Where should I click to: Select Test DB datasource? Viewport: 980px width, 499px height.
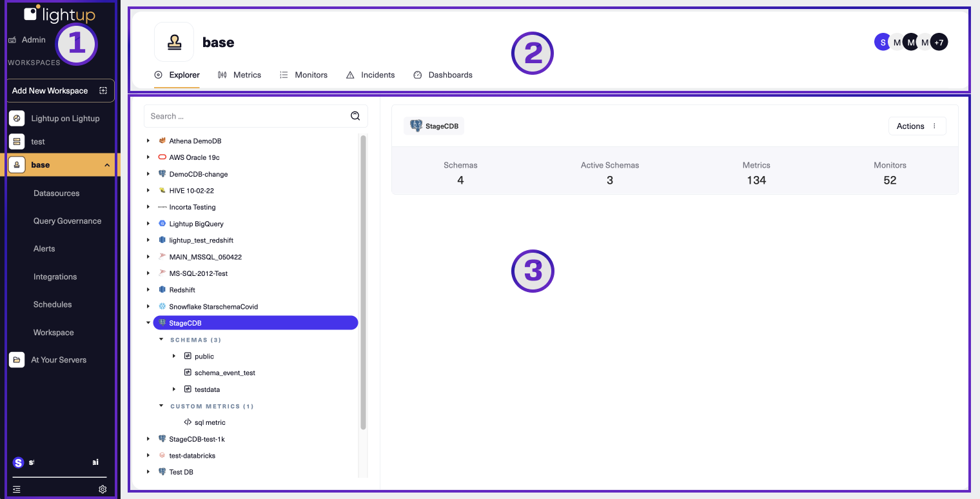[x=181, y=473]
